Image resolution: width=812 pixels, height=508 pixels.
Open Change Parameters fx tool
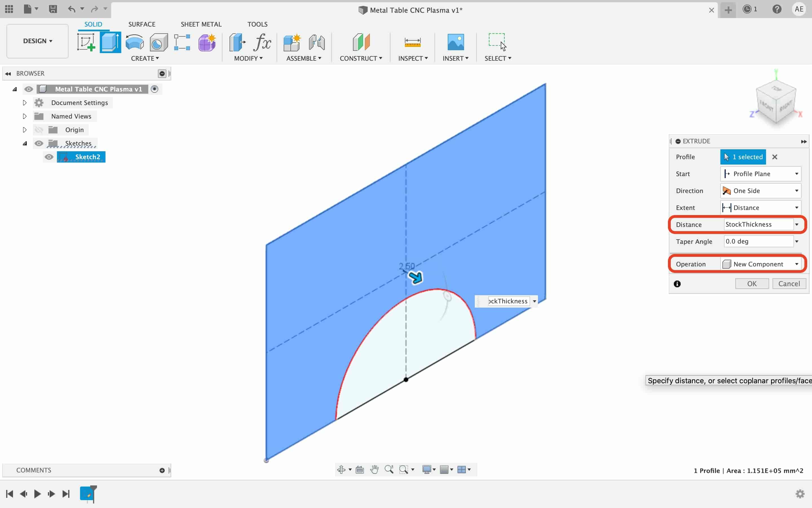tap(262, 42)
